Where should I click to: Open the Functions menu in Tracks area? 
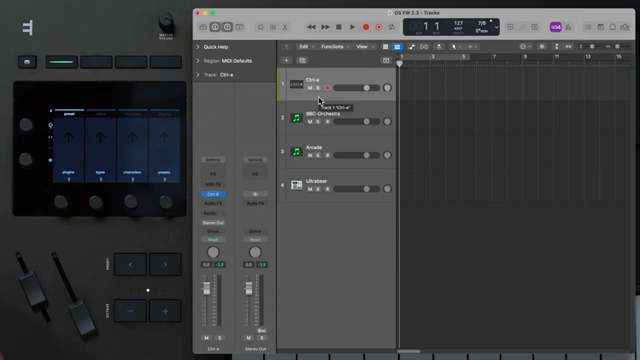click(335, 47)
